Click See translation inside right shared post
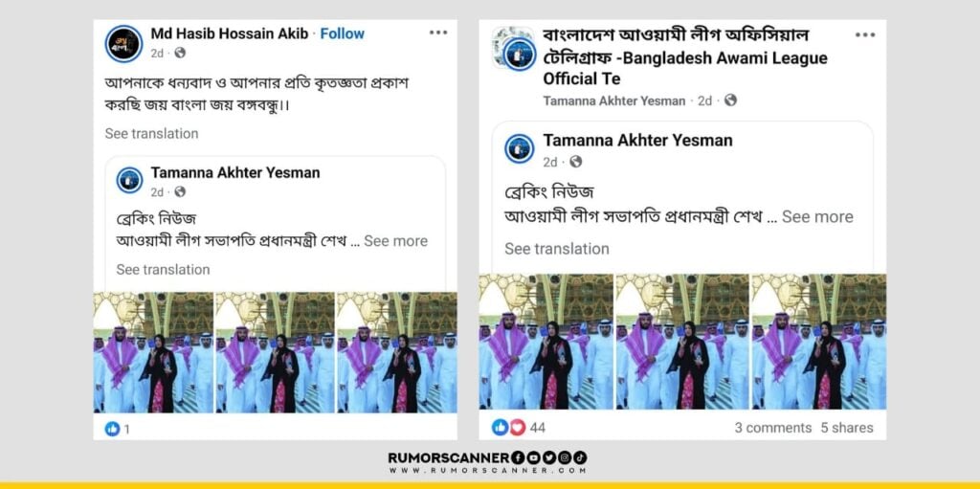980x489 pixels. click(557, 249)
